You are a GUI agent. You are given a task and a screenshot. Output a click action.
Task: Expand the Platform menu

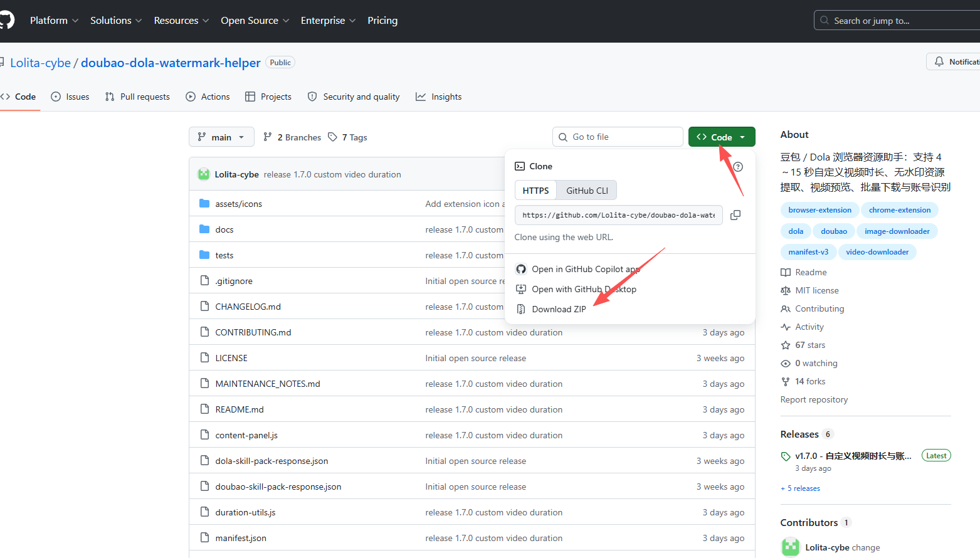pos(55,21)
